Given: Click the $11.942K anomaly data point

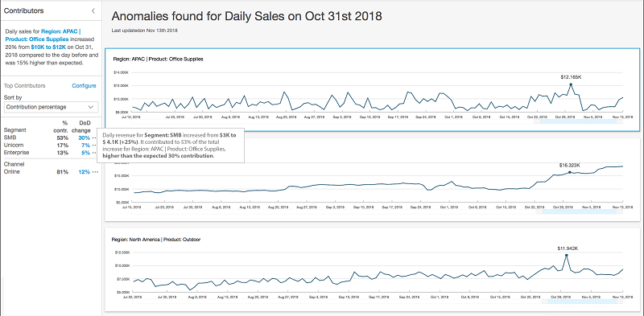Looking at the screenshot, I should pos(567,255).
